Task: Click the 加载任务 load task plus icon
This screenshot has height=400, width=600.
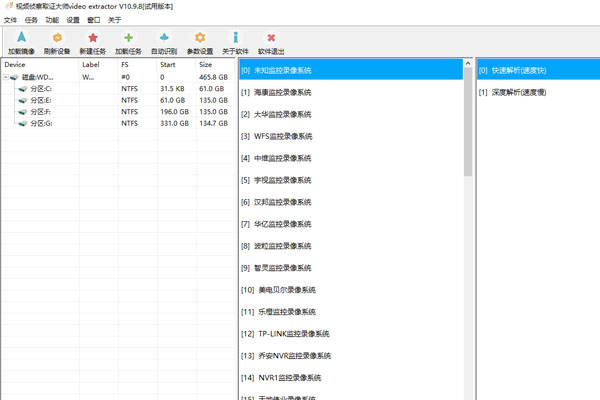Action: pos(129,37)
